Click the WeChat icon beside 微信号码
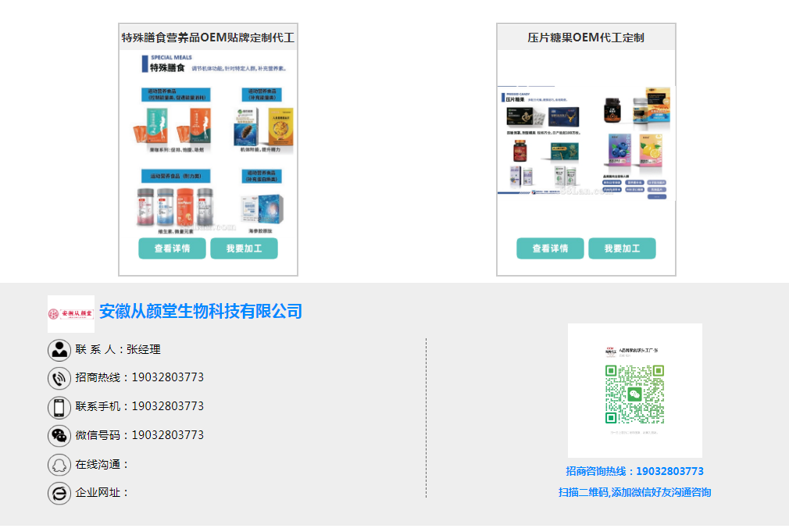This screenshot has height=532, width=789. coord(59,435)
